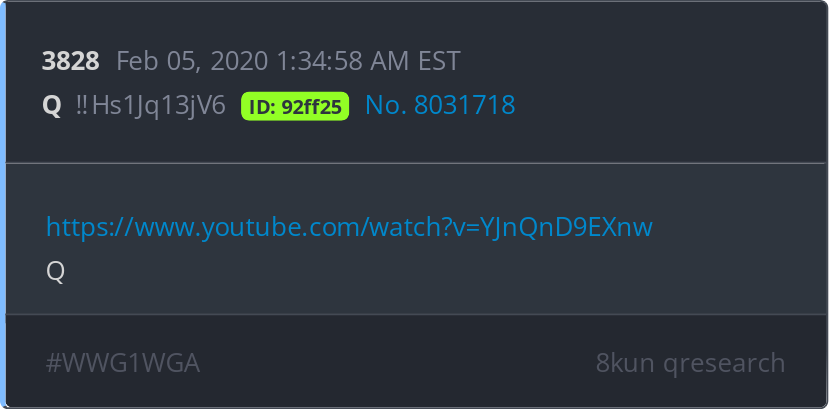Image resolution: width=830 pixels, height=410 pixels.
Task: Open post reference No. 8031718
Action: point(440,105)
